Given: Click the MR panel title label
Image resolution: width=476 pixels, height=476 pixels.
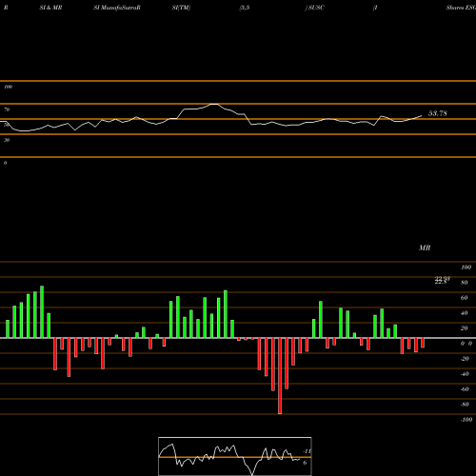Looking at the screenshot, I should [425, 248].
